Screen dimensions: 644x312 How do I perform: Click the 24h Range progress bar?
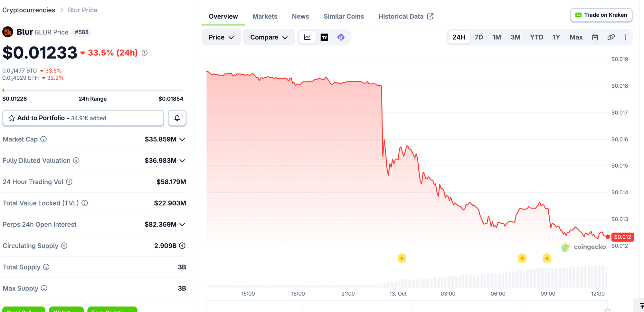click(x=93, y=90)
